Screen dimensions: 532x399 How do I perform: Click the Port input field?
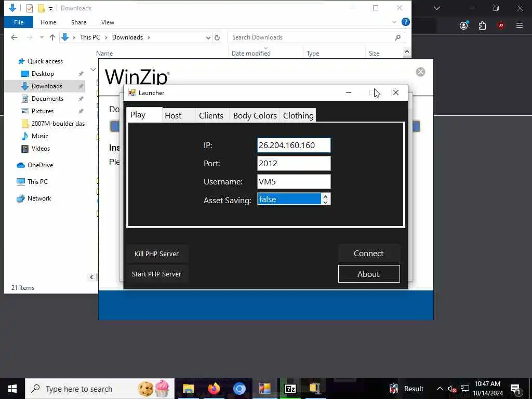pos(294,164)
